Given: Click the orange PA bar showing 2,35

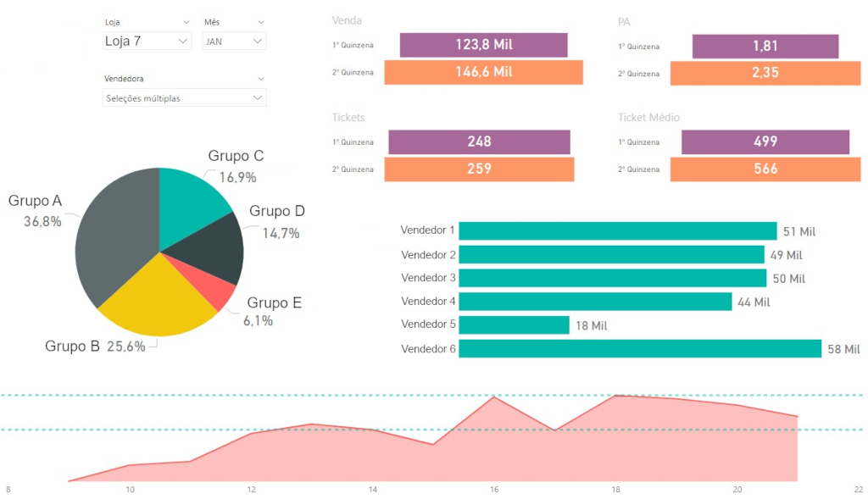Looking at the screenshot, I should [x=765, y=73].
